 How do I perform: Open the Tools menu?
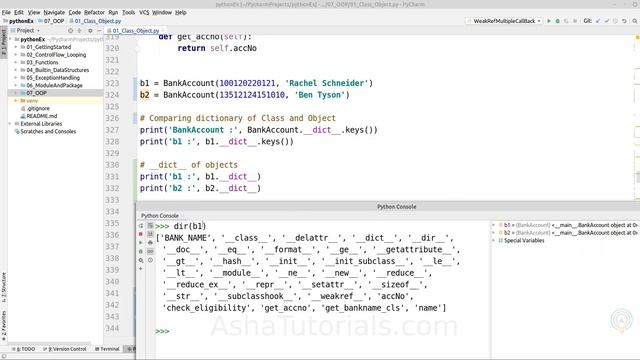[x=128, y=12]
